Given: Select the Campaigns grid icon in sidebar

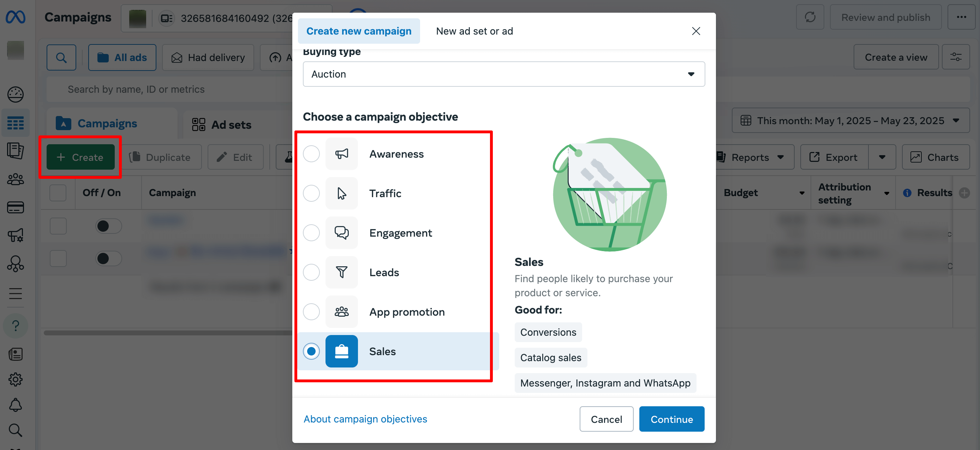Looking at the screenshot, I should (x=15, y=122).
